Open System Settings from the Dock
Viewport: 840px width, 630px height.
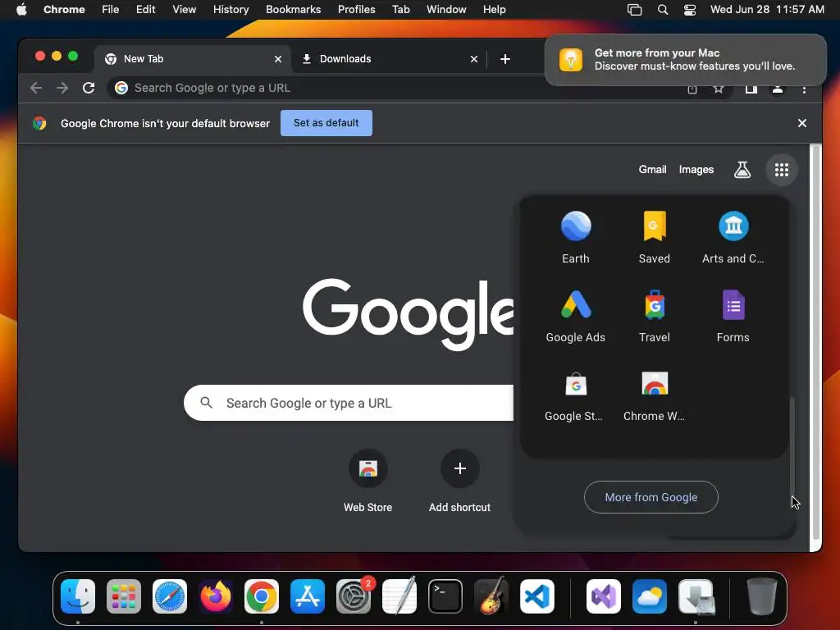(354, 596)
